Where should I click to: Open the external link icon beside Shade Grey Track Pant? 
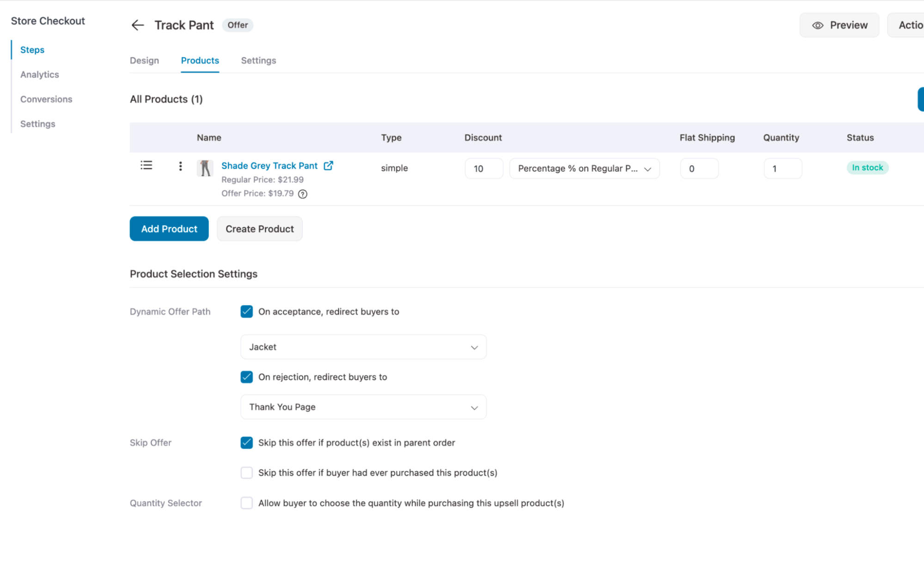(x=328, y=166)
